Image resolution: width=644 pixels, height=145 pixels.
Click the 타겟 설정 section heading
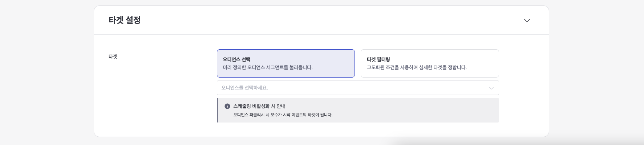pos(125,20)
